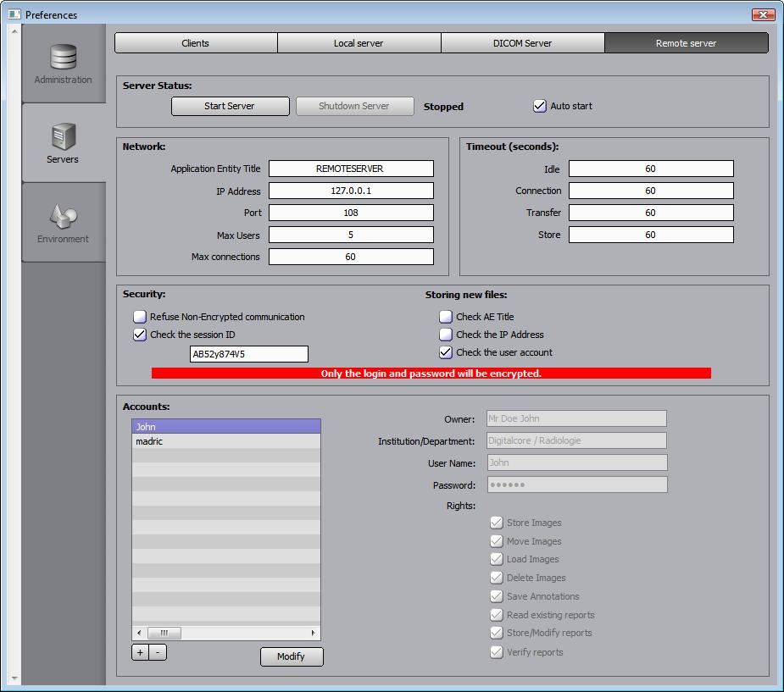Click the Port input field

(351, 213)
